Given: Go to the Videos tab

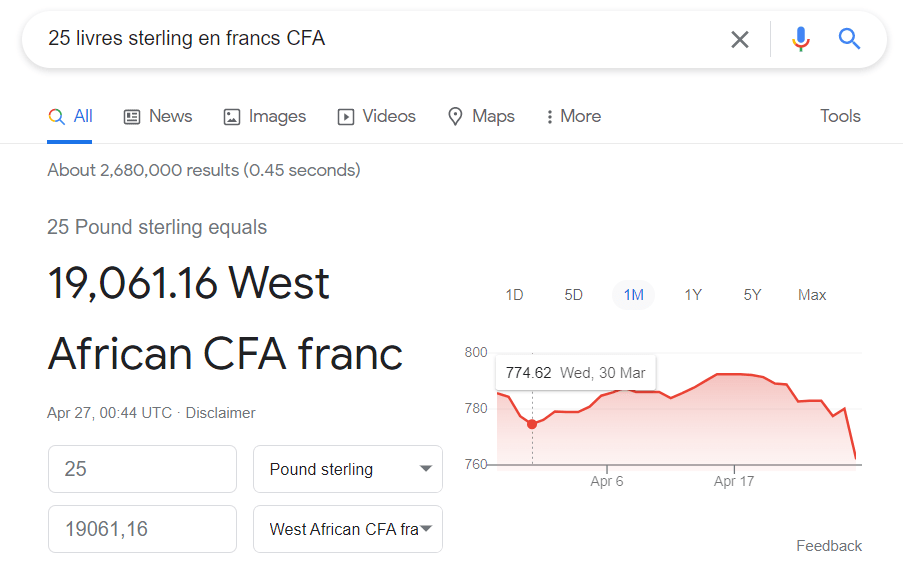Looking at the screenshot, I should pyautogui.click(x=377, y=116).
